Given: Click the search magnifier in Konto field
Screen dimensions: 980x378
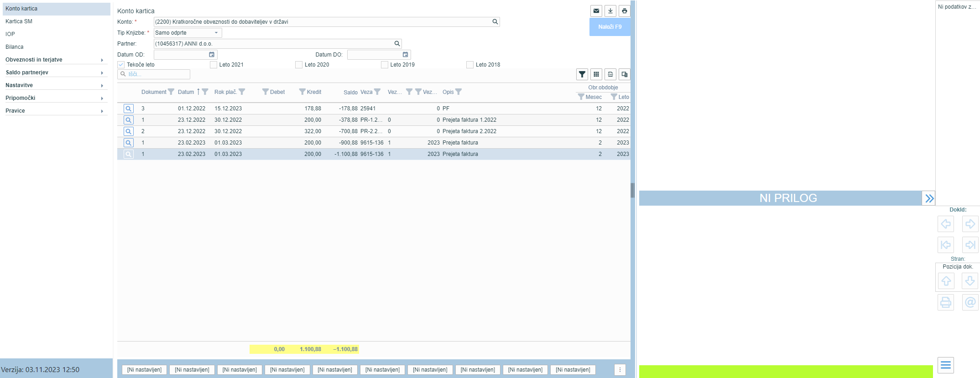Looking at the screenshot, I should coord(495,21).
